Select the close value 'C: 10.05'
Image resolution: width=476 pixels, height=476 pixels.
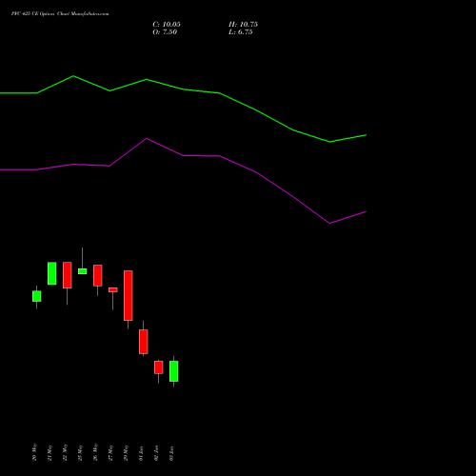167,25
